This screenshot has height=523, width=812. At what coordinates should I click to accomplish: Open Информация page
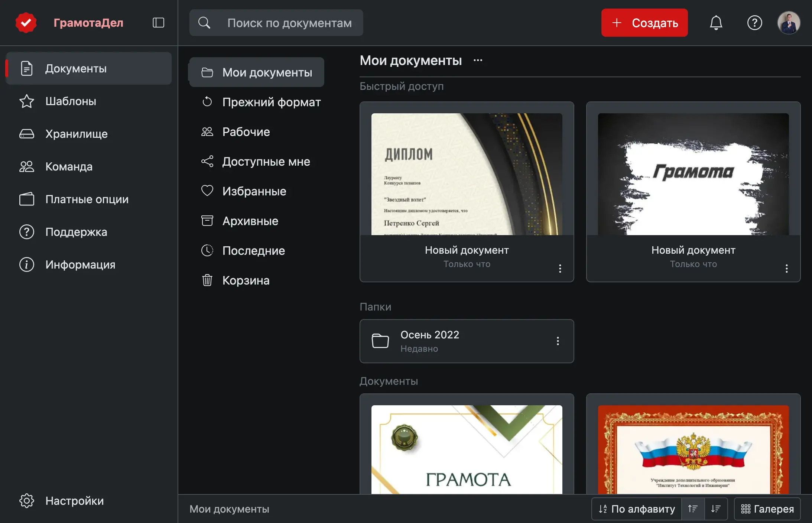click(x=89, y=264)
